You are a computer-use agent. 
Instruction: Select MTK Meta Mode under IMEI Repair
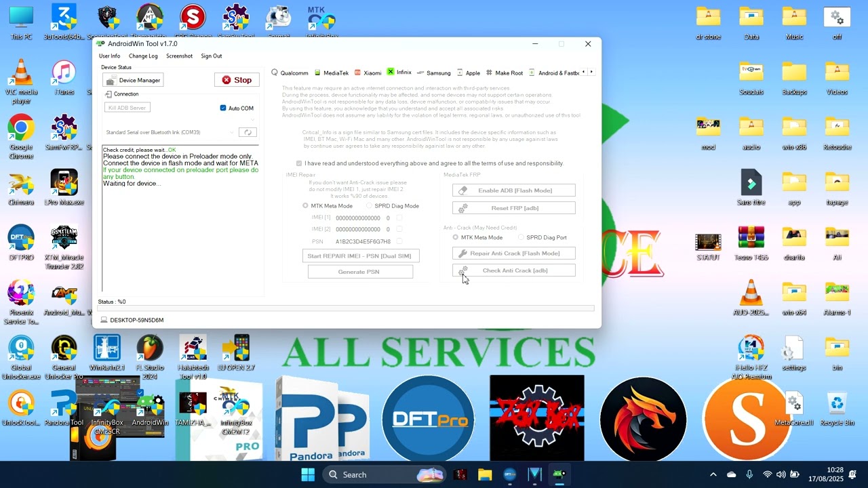click(x=328, y=206)
